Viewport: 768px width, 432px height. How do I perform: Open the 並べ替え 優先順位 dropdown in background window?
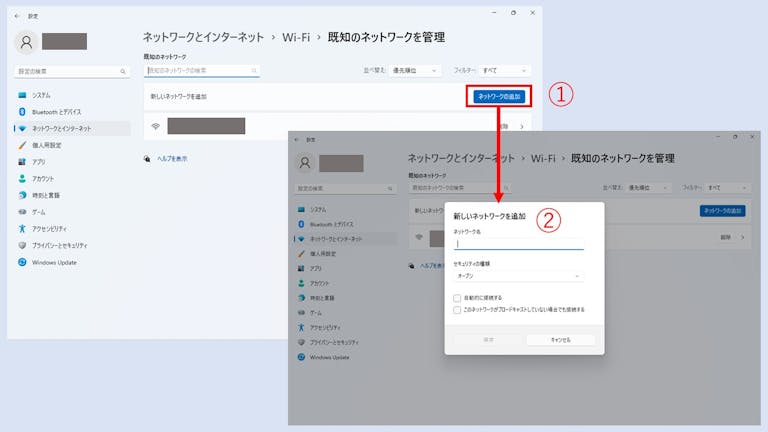click(x=414, y=71)
